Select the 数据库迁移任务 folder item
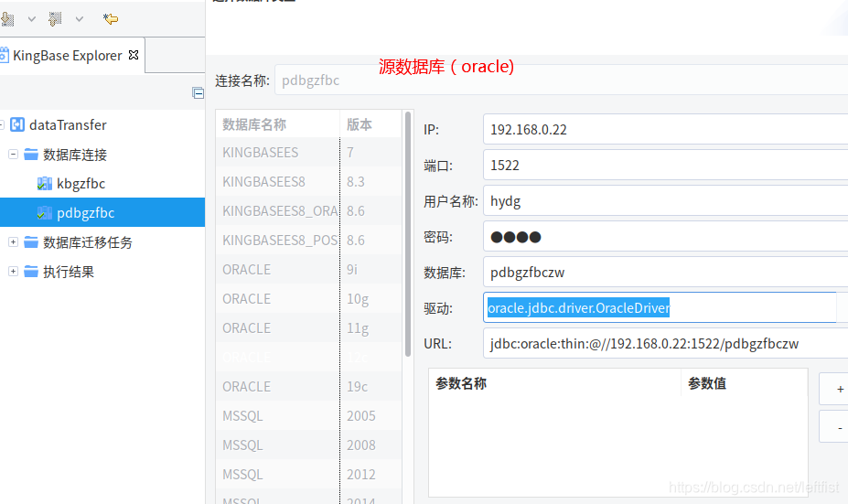The width and height of the screenshot is (848, 504). point(88,242)
